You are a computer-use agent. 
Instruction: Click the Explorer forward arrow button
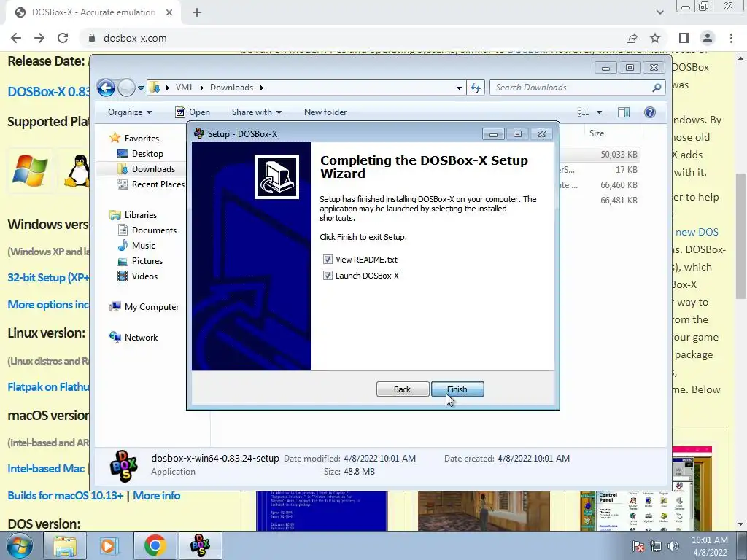point(126,87)
